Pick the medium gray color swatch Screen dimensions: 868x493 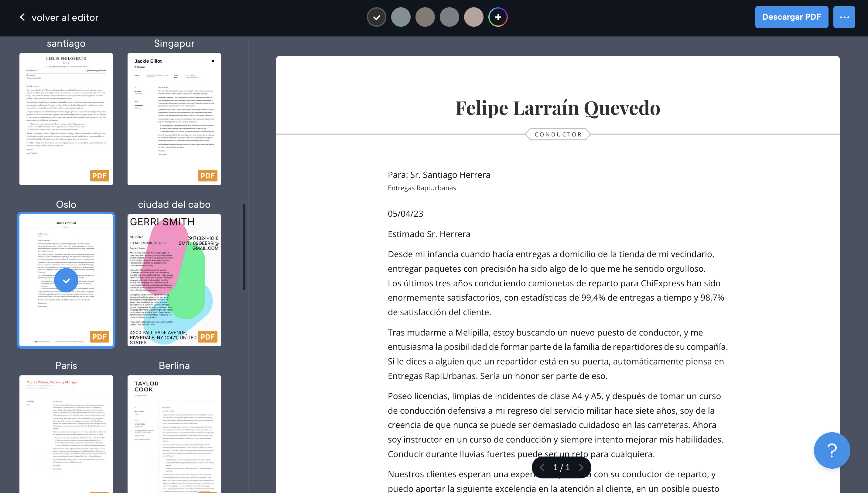449,17
